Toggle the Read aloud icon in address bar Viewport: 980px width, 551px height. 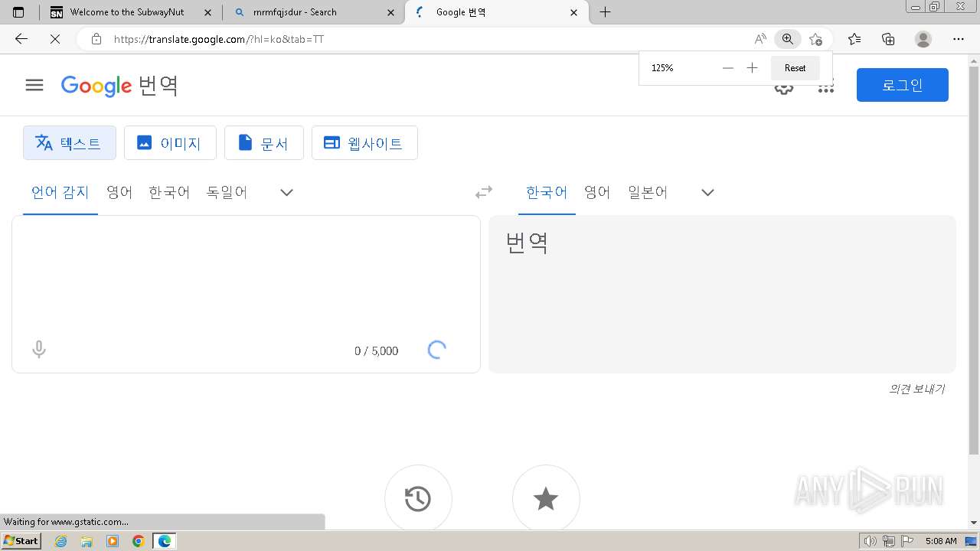click(x=760, y=39)
